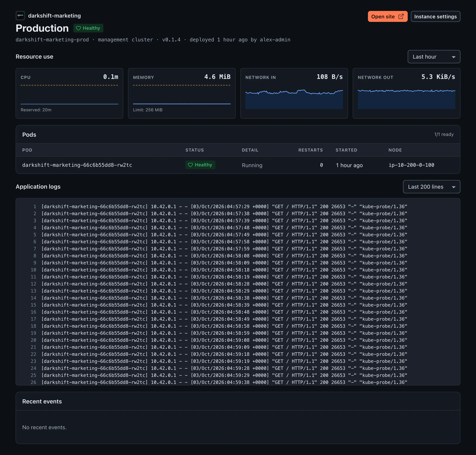This screenshot has height=455, width=476.
Task: Select the CPU resource card
Action: pyautogui.click(x=69, y=93)
